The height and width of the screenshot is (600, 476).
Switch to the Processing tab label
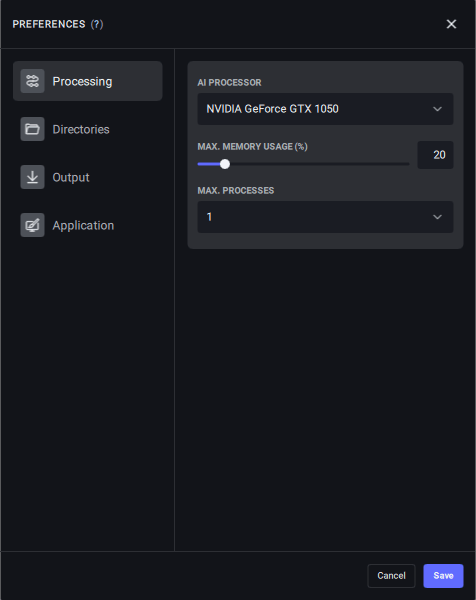pos(82,82)
